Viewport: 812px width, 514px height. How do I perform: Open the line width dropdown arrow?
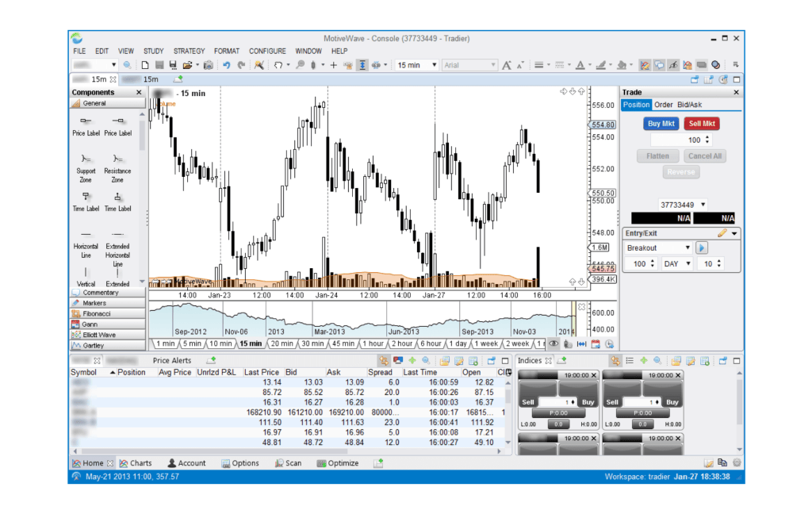549,65
